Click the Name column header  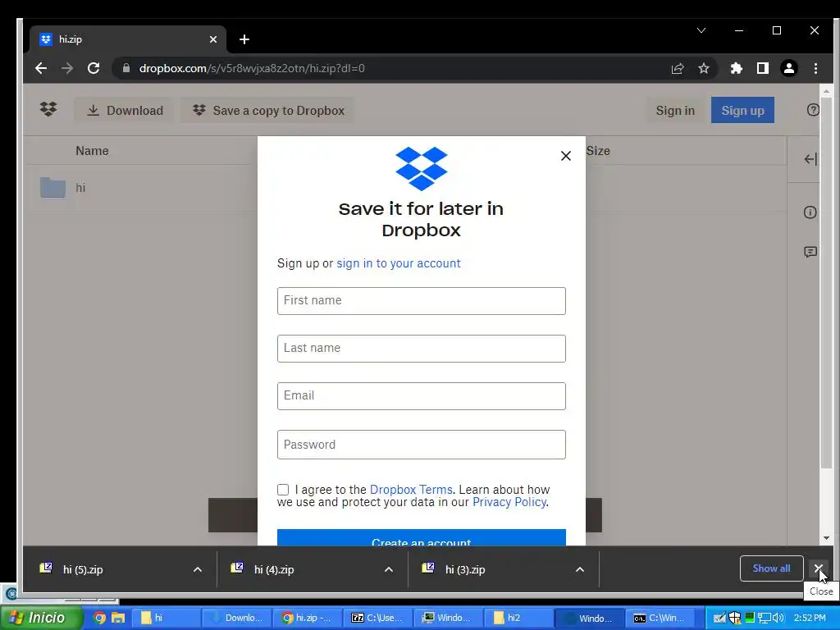click(92, 151)
